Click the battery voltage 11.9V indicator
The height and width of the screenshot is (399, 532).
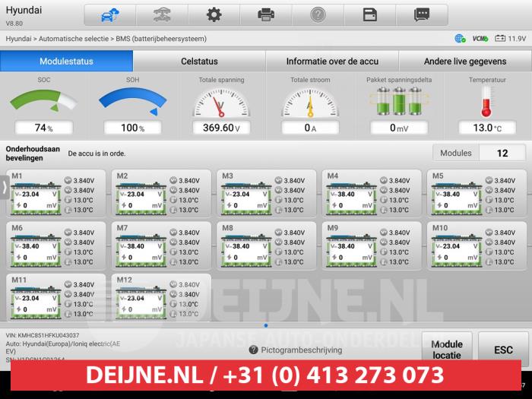[510, 38]
